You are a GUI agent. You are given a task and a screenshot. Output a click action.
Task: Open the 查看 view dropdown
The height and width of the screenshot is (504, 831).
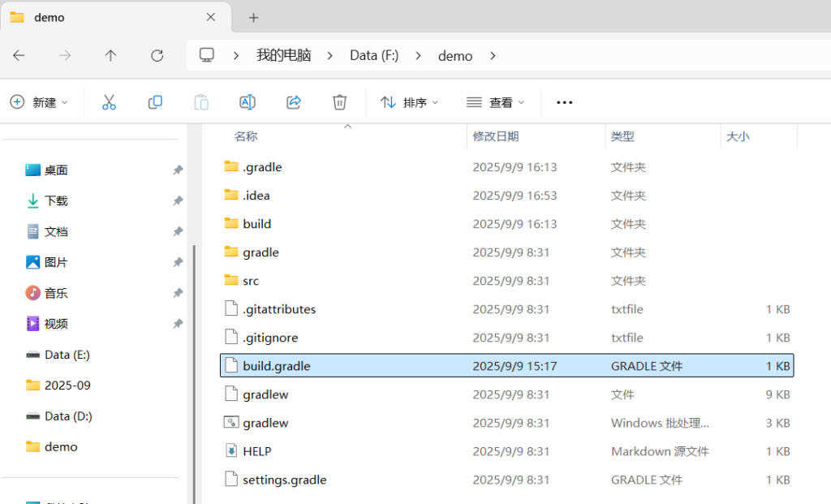(x=496, y=102)
